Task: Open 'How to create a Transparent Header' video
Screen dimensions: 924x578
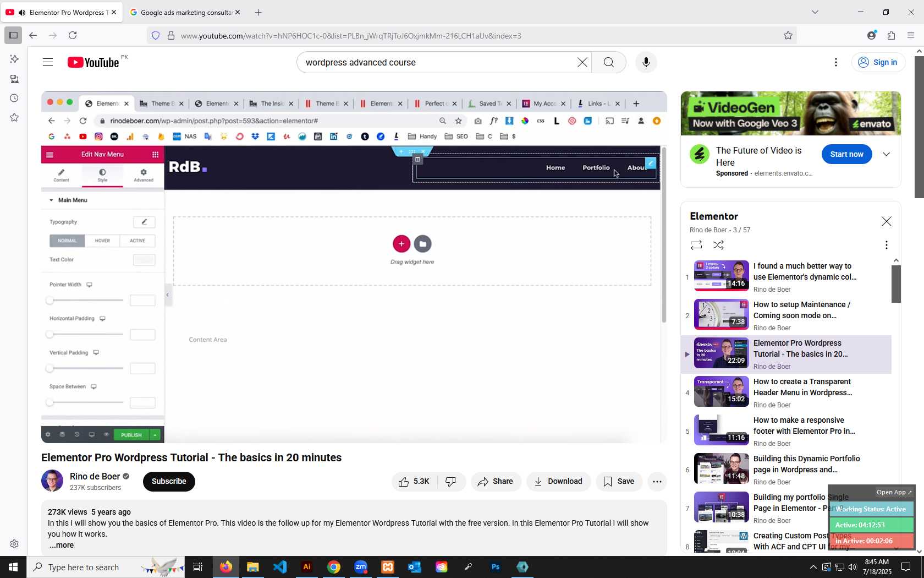Action: click(786, 392)
